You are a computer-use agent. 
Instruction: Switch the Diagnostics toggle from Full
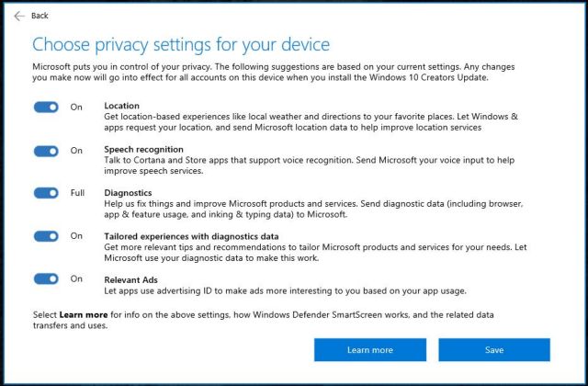[x=46, y=193]
